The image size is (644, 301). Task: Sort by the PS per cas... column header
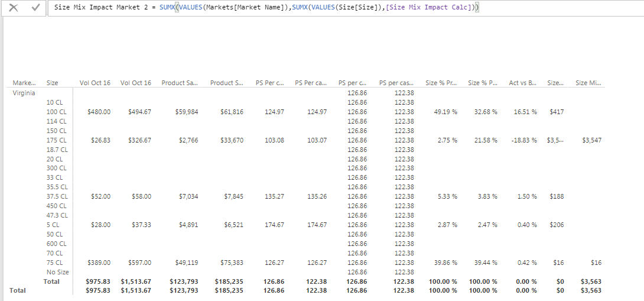(396, 83)
